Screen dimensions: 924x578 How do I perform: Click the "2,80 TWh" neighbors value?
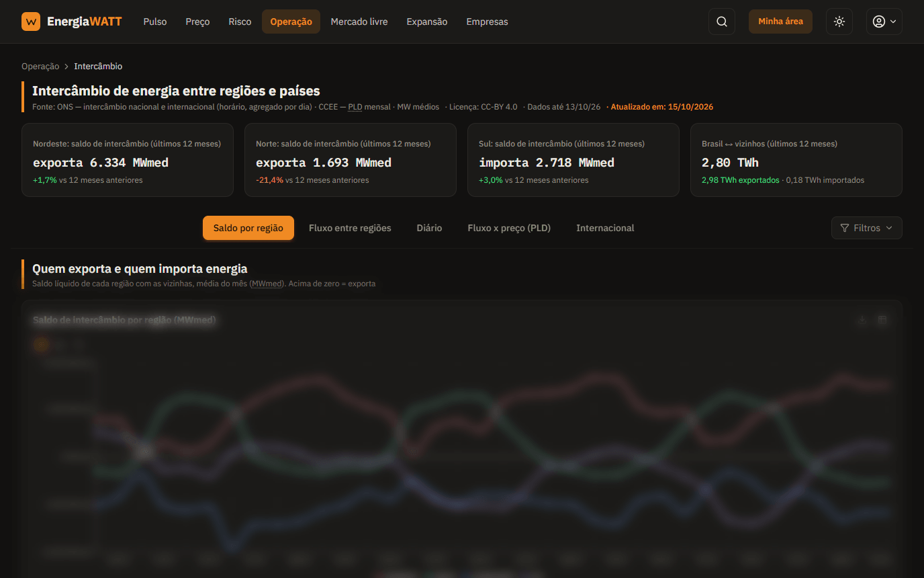click(730, 163)
